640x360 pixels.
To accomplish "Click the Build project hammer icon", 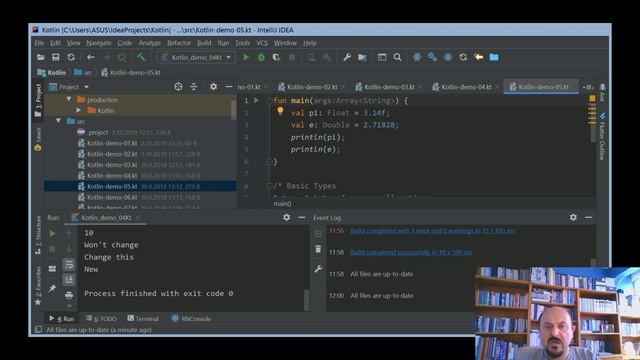I will 141,58.
